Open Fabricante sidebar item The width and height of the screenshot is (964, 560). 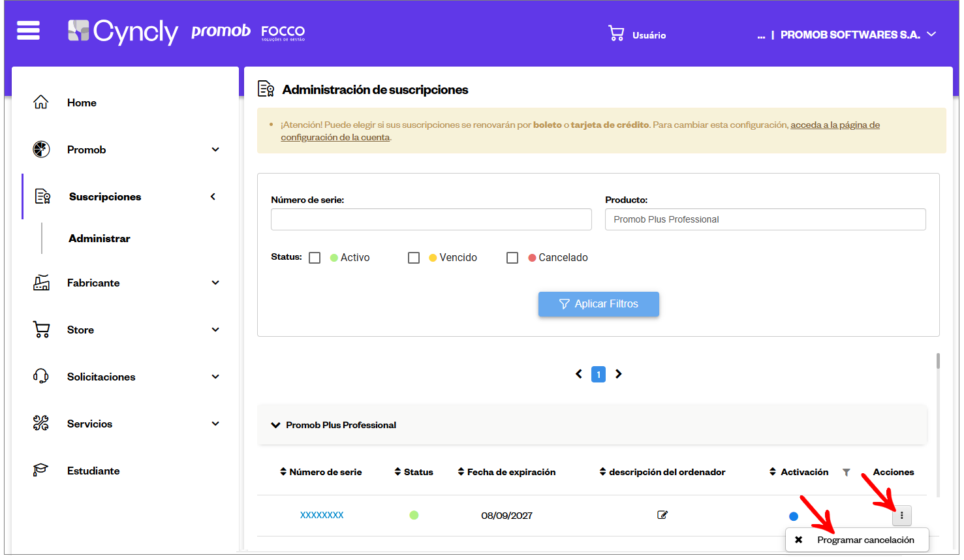click(x=93, y=283)
